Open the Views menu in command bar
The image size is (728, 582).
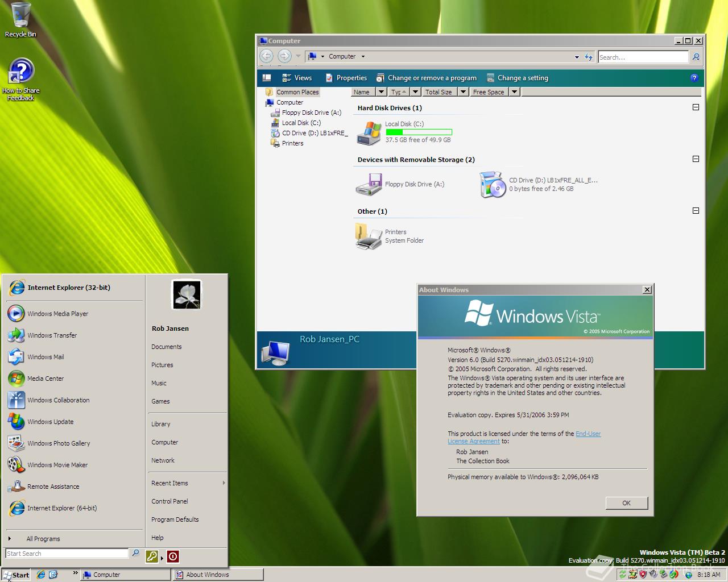click(x=297, y=78)
